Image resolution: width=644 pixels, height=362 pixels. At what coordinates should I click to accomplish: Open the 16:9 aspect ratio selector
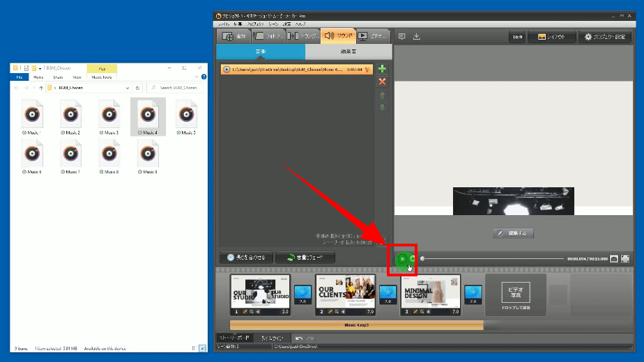tap(516, 37)
